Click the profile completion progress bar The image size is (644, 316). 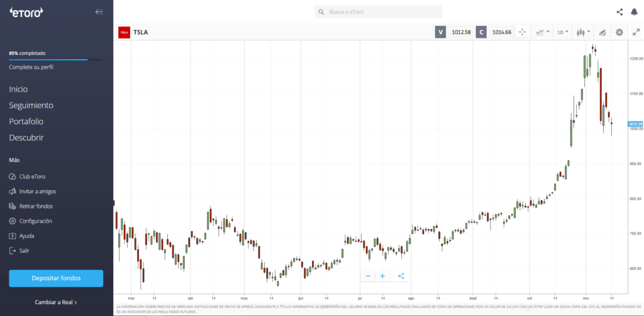(x=55, y=60)
